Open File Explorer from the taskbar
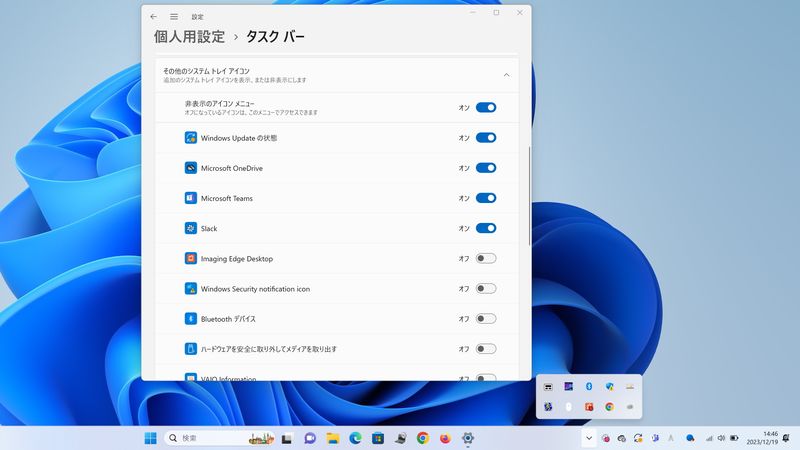800x450 pixels. click(332, 438)
